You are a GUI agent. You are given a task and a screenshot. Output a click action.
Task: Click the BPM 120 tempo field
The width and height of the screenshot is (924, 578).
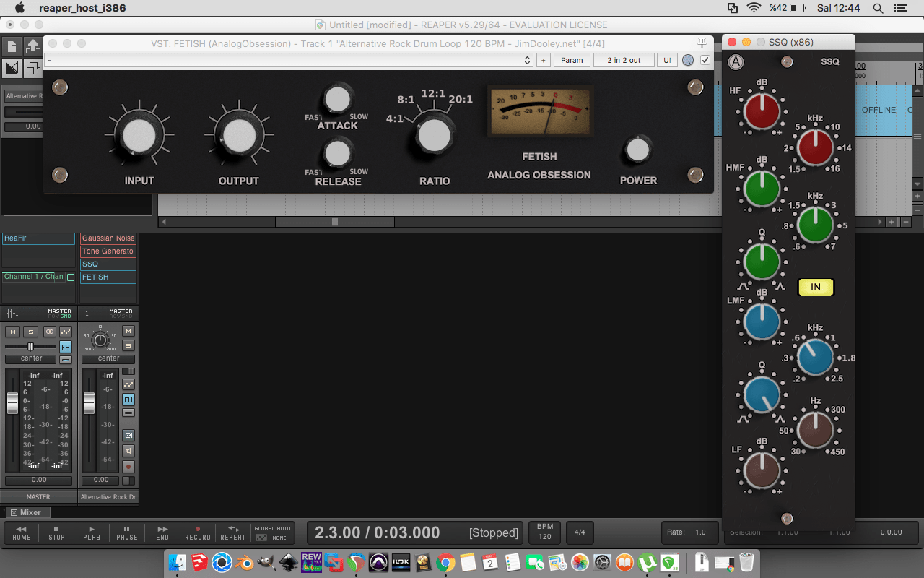(545, 532)
